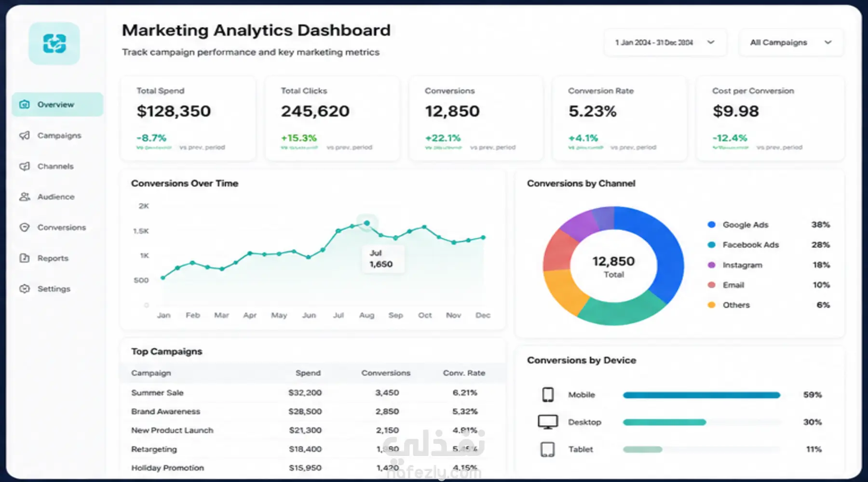Open the Reports section

click(x=57, y=258)
